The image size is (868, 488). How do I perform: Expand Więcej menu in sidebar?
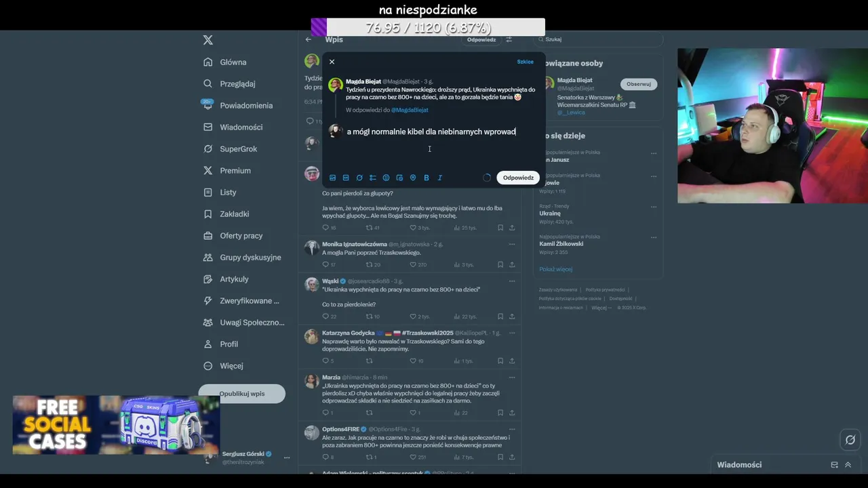[223, 365]
